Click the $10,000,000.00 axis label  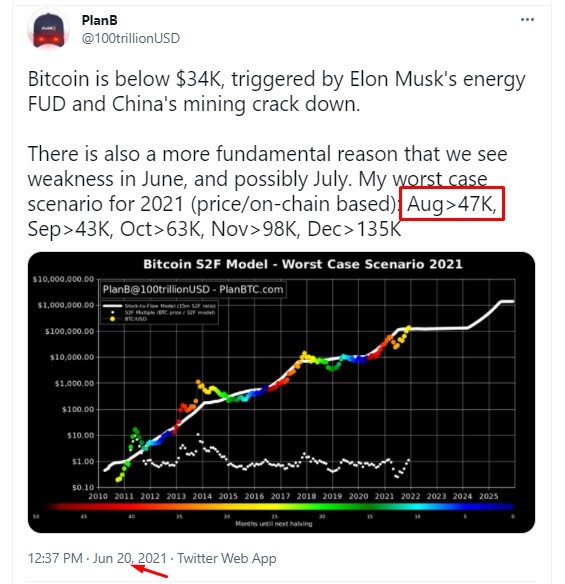[63, 279]
